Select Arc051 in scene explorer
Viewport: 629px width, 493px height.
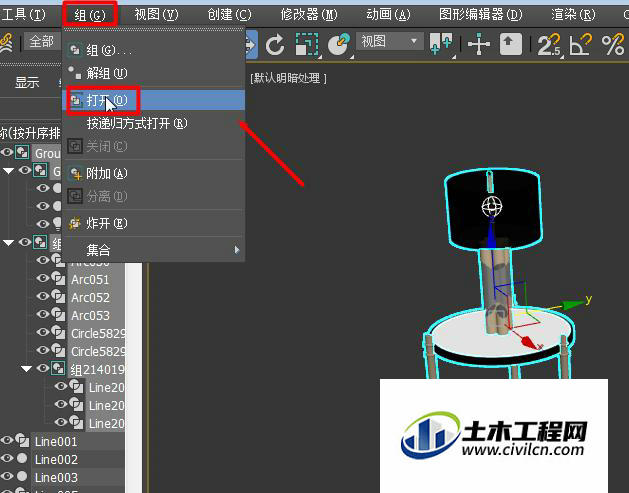tap(90, 280)
